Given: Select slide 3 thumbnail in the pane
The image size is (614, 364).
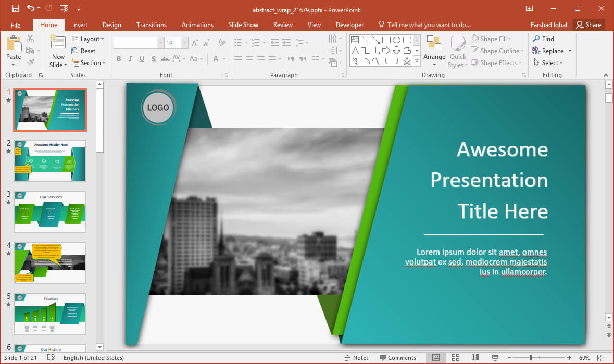Looking at the screenshot, I should [50, 212].
